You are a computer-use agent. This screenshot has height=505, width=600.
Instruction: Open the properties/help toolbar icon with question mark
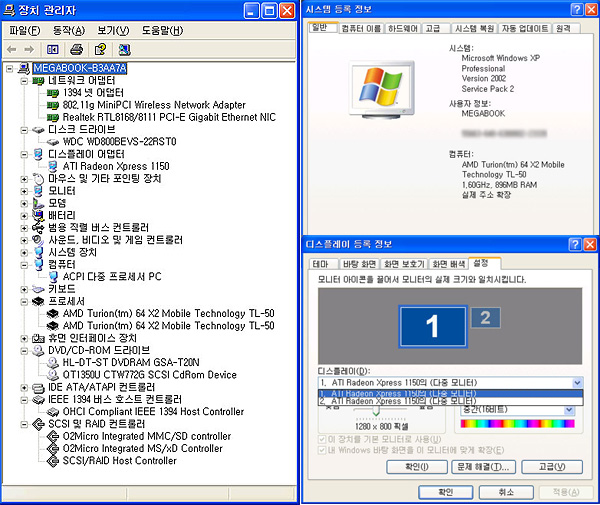coord(100,49)
